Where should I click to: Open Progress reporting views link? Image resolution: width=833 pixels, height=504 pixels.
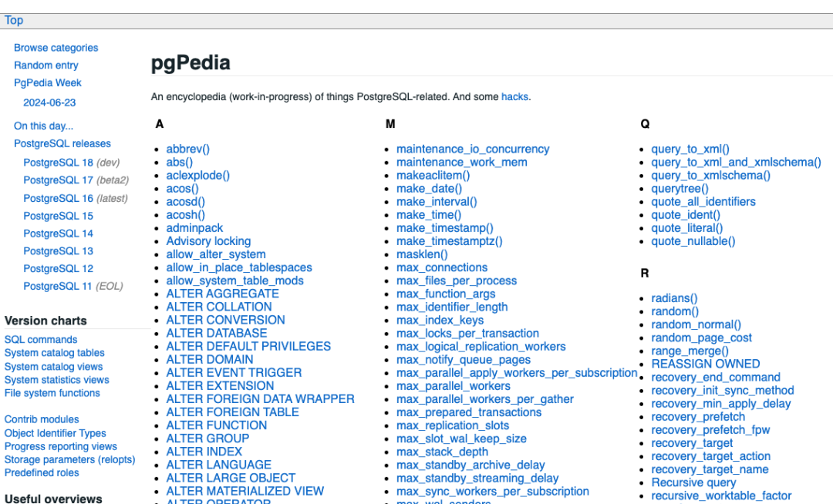(x=61, y=447)
